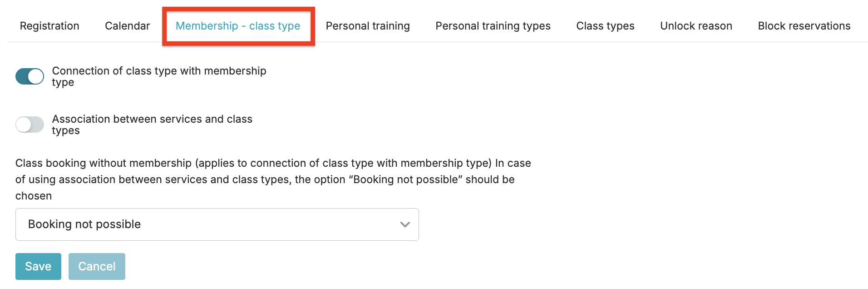Go to the Block reservations tab

pos(804,26)
